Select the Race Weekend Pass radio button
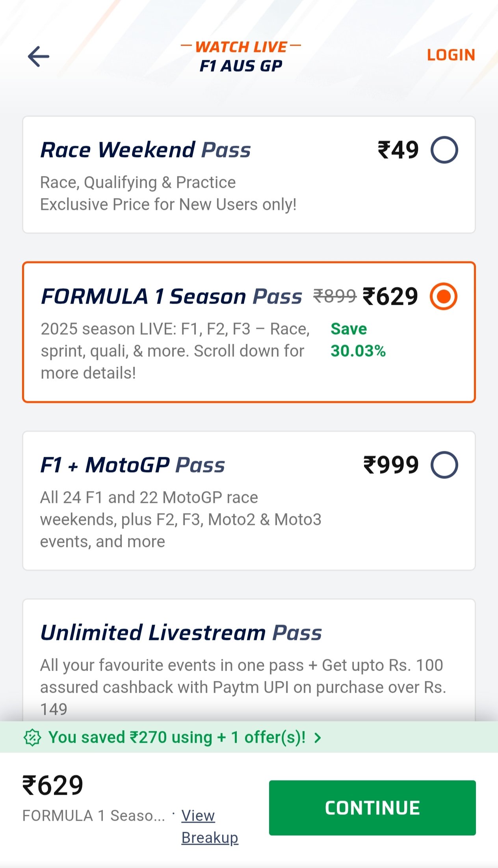The image size is (498, 868). 444,150
